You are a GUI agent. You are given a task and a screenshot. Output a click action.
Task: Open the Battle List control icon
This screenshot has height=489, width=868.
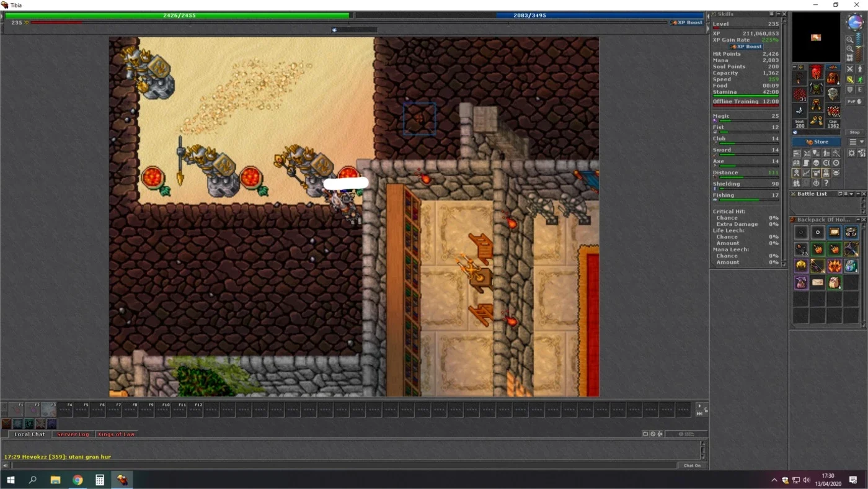pos(806,153)
